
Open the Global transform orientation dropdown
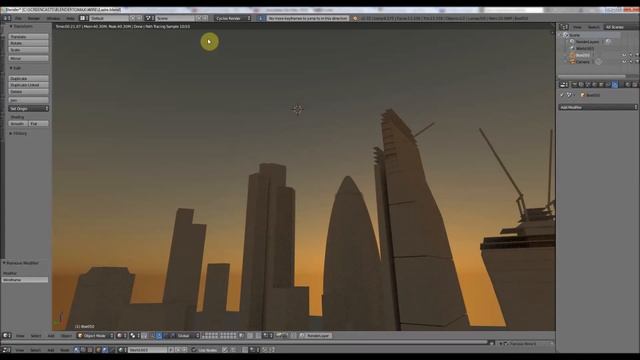(x=188, y=336)
